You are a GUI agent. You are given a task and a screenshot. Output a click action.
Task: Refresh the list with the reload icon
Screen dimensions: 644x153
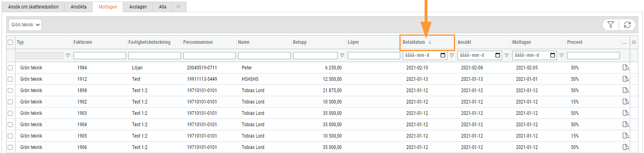tap(627, 25)
